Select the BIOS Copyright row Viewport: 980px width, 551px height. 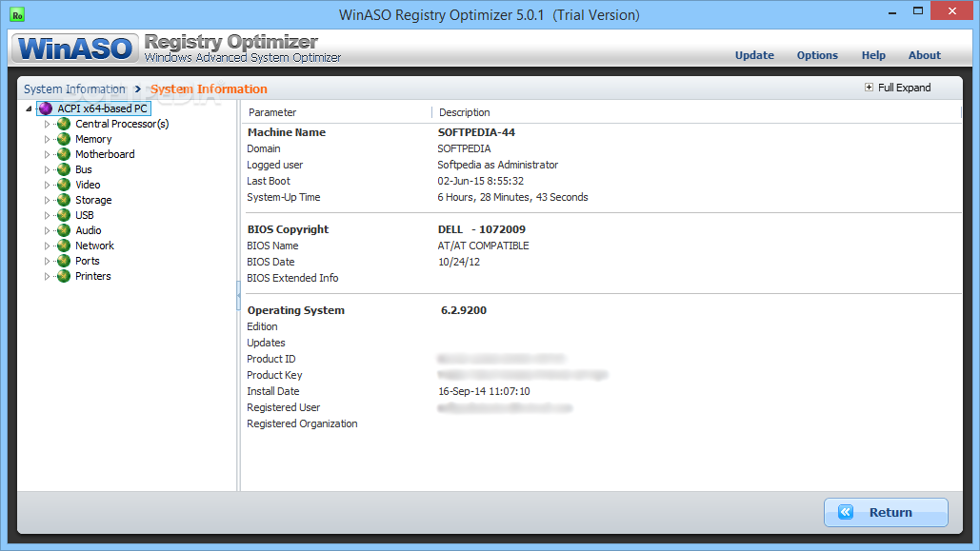click(x=601, y=229)
